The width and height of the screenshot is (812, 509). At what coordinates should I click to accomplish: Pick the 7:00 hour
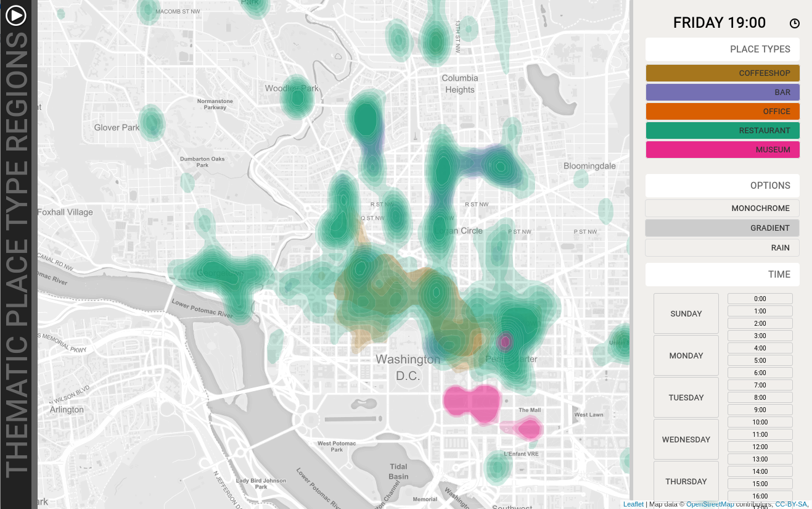[x=760, y=385]
